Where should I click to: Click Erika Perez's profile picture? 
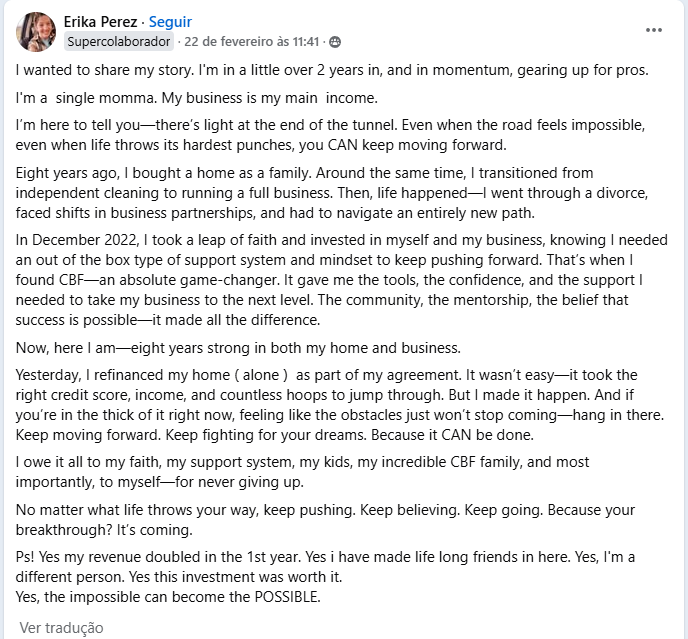[35, 32]
